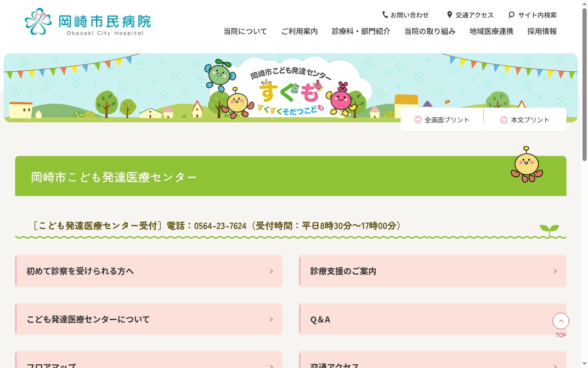Click the 岡崎市こども発達医療センター heading
The image size is (588, 368).
[x=114, y=177]
